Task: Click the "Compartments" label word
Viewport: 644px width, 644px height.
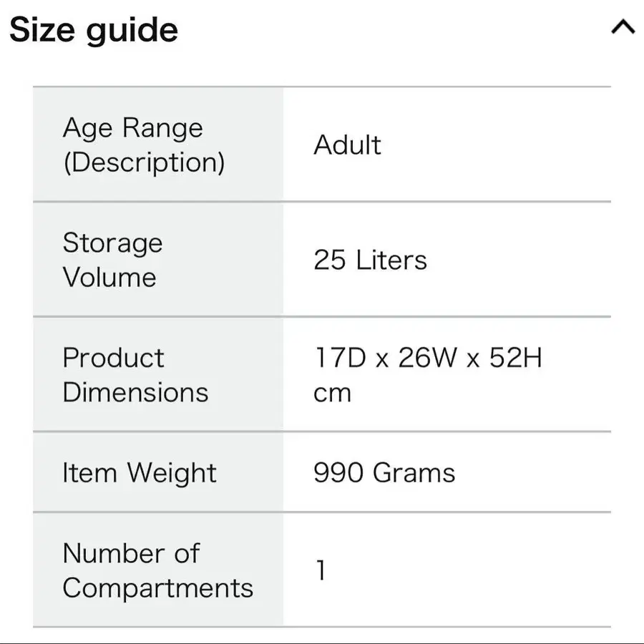Action: [x=158, y=588]
